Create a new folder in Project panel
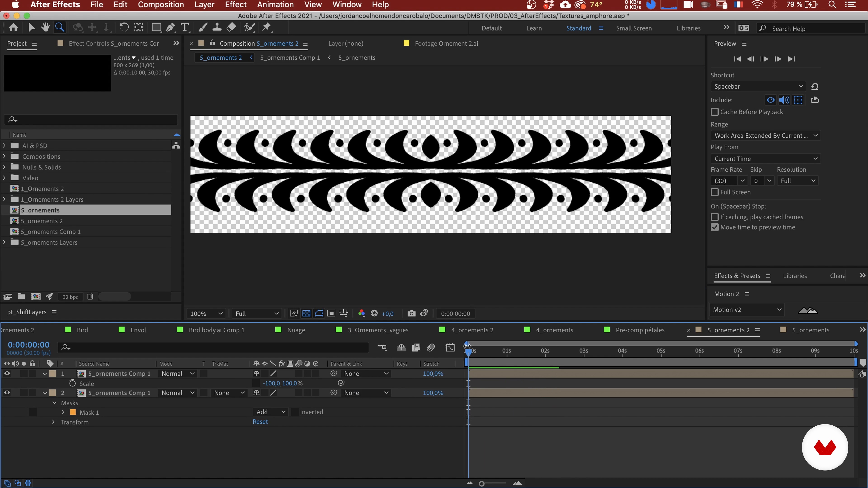Viewport: 868px width, 488px height. tap(21, 296)
